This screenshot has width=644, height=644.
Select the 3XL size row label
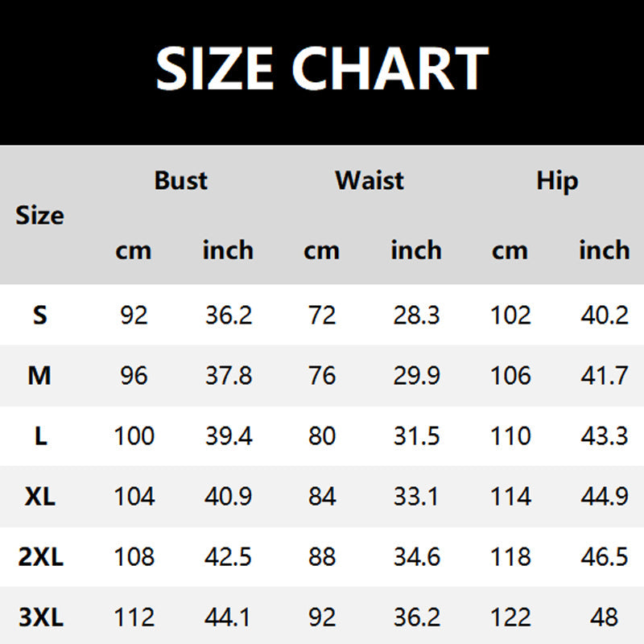(x=39, y=617)
